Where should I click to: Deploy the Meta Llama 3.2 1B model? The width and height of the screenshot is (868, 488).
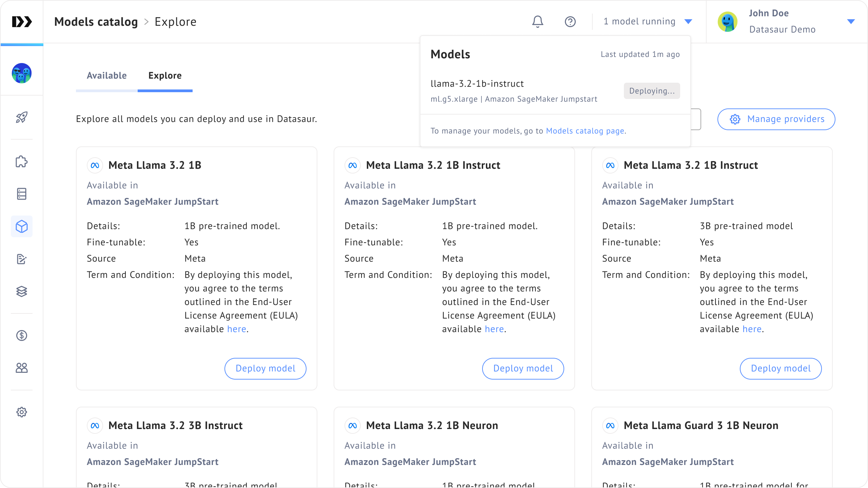click(265, 368)
